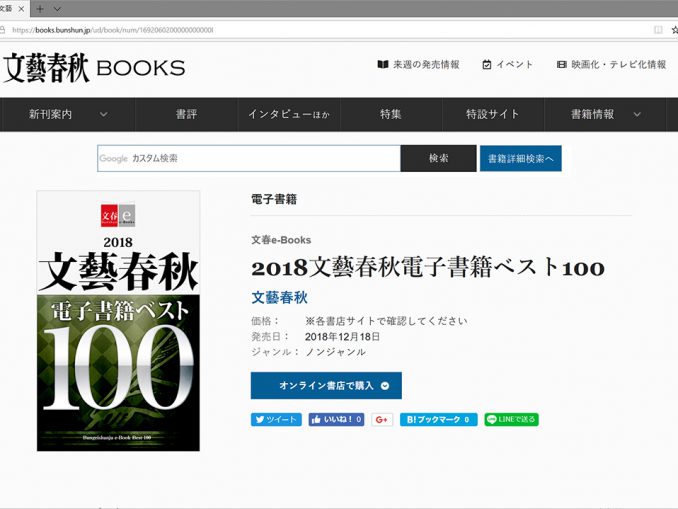
Task: Click オンライン書店で購入 button
Action: coord(326,385)
